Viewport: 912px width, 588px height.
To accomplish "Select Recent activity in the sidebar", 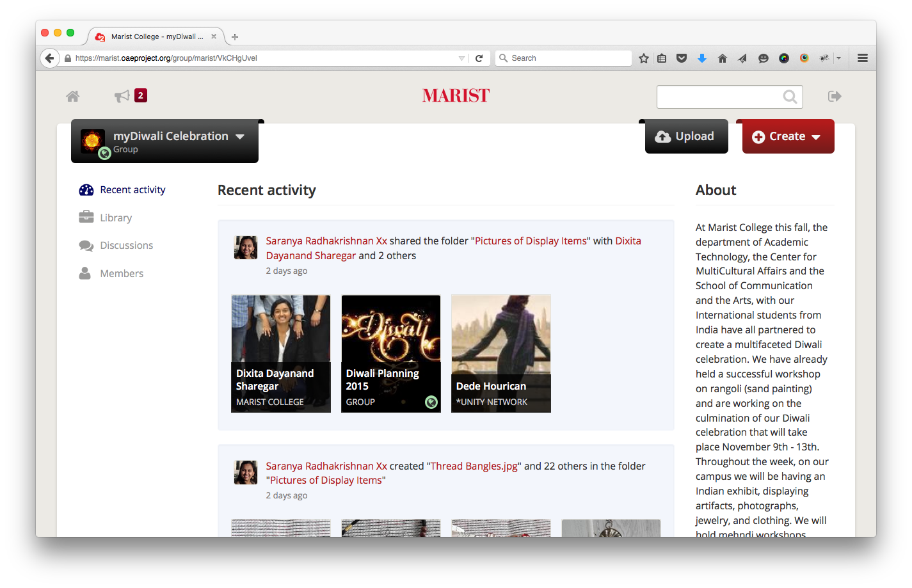I will tap(132, 190).
